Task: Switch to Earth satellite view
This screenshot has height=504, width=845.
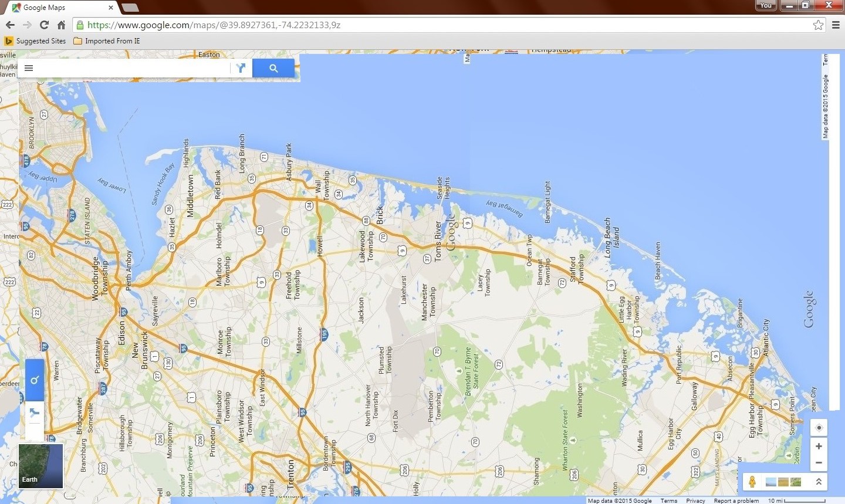Action: [x=40, y=466]
